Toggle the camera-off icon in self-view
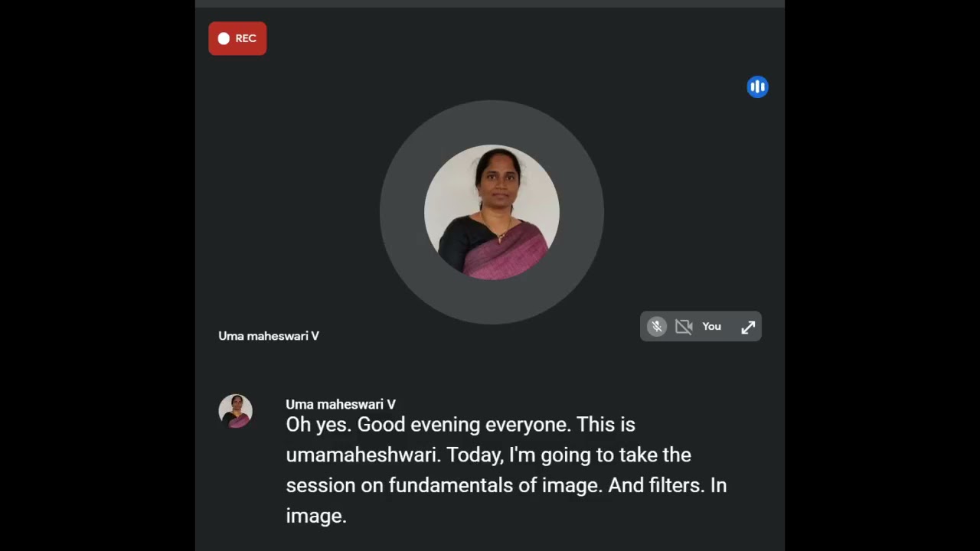This screenshot has height=551, width=980. coord(684,327)
